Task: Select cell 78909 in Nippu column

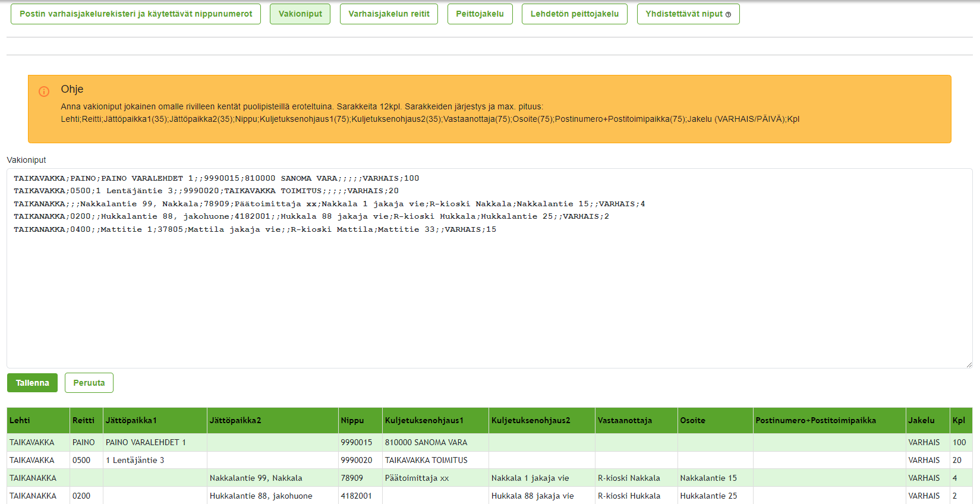Action: 360,478
